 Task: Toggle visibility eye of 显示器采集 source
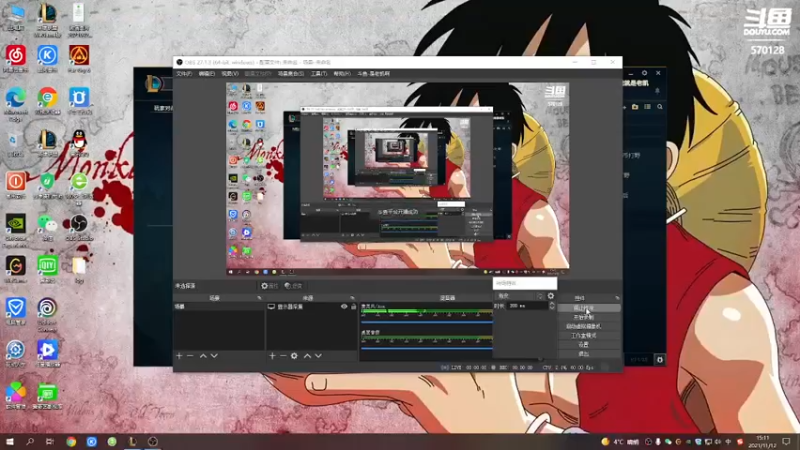(x=344, y=307)
